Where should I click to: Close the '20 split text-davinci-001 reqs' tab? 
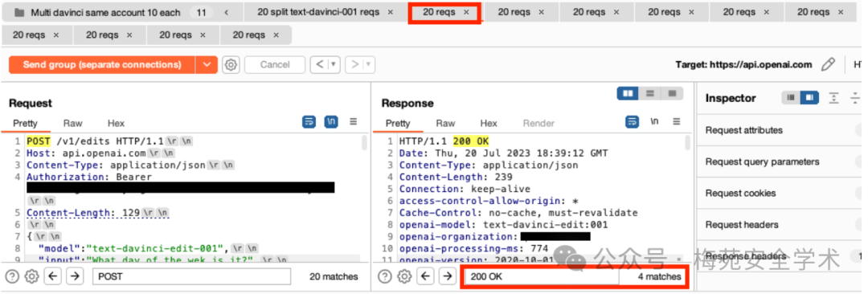391,12
